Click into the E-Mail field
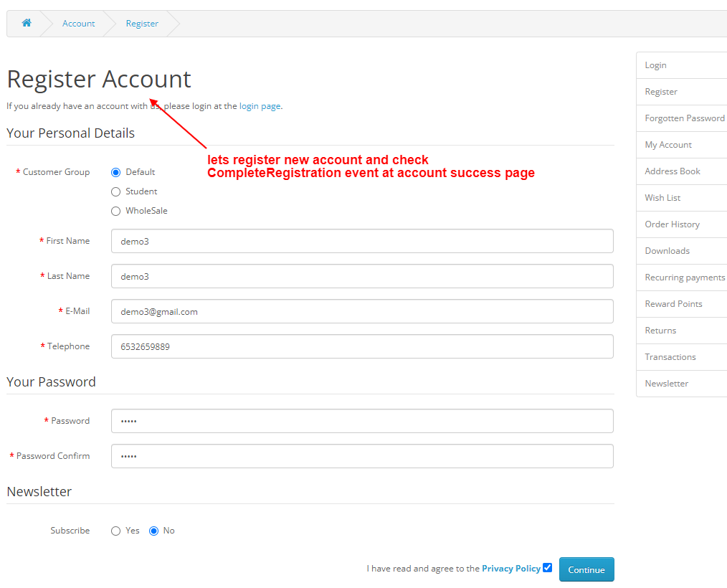The width and height of the screenshot is (727, 588). (x=362, y=312)
